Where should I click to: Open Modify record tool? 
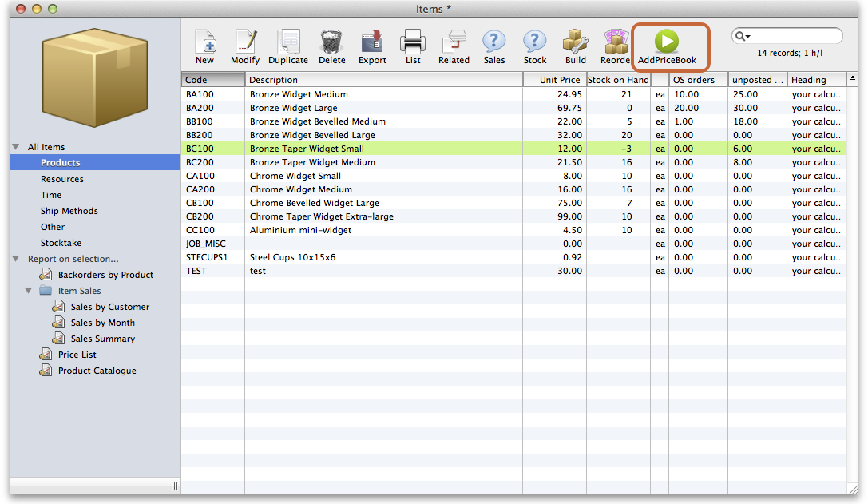[x=245, y=47]
